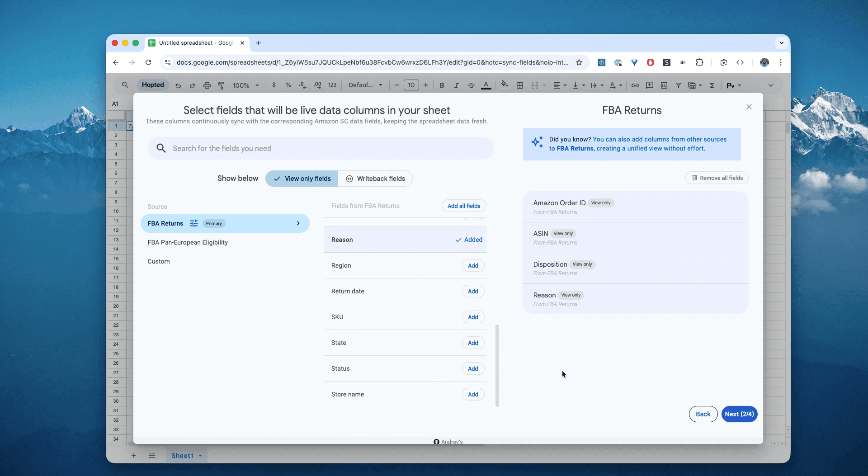The height and width of the screenshot is (476, 868).
Task: Click the Hopted toolbar button
Action: point(153,85)
